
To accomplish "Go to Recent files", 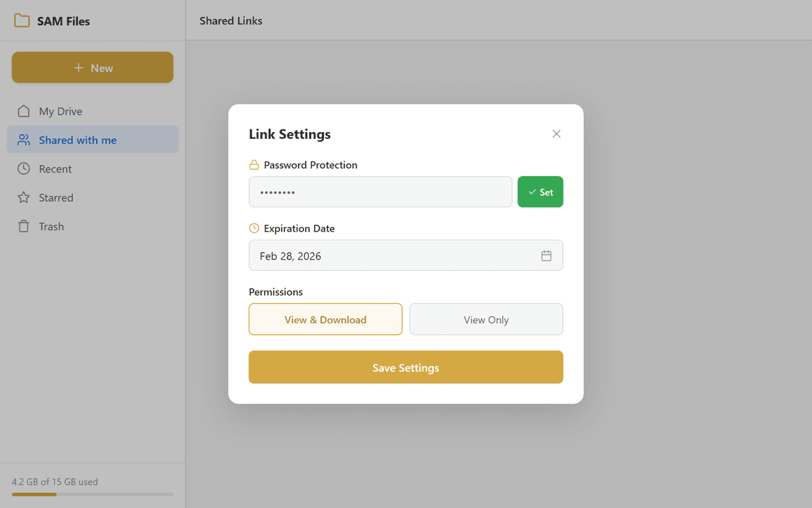I will coord(55,169).
